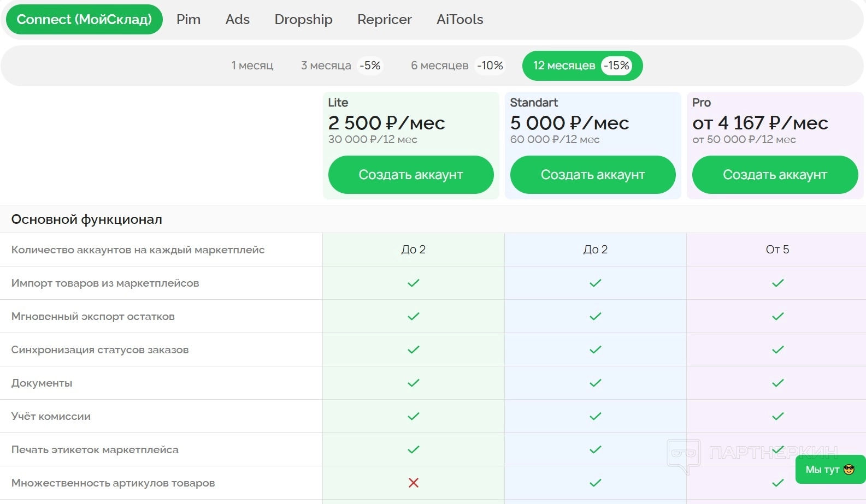
Task: Click Pro checkmark for Синхронизация статусов заказов
Action: 777,349
